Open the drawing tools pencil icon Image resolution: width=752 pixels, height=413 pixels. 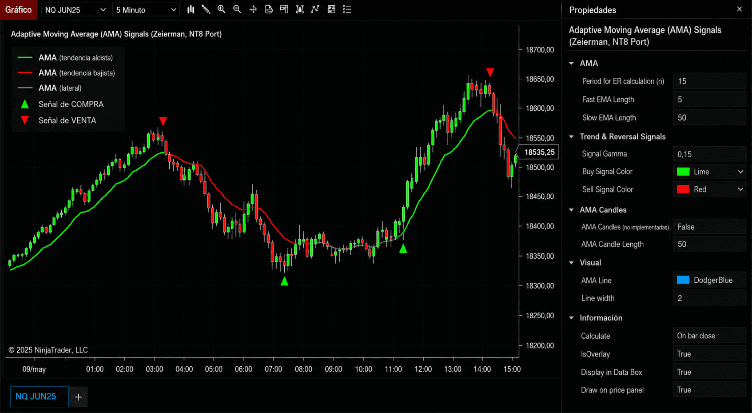[x=206, y=9]
